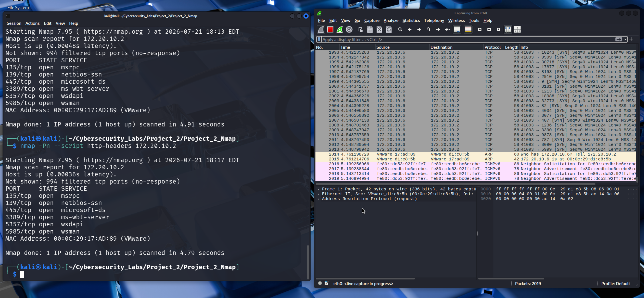The width and height of the screenshot is (644, 298).
Task: Select ICMPv6 packet 2019 Neighbor Advertisement
Action: point(476,179)
